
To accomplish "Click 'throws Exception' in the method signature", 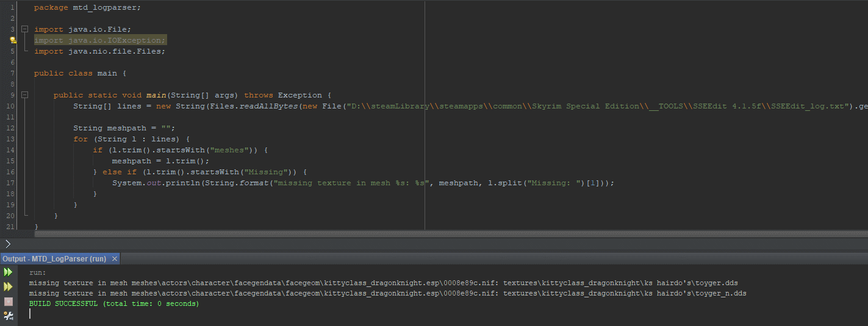I will click(x=283, y=95).
